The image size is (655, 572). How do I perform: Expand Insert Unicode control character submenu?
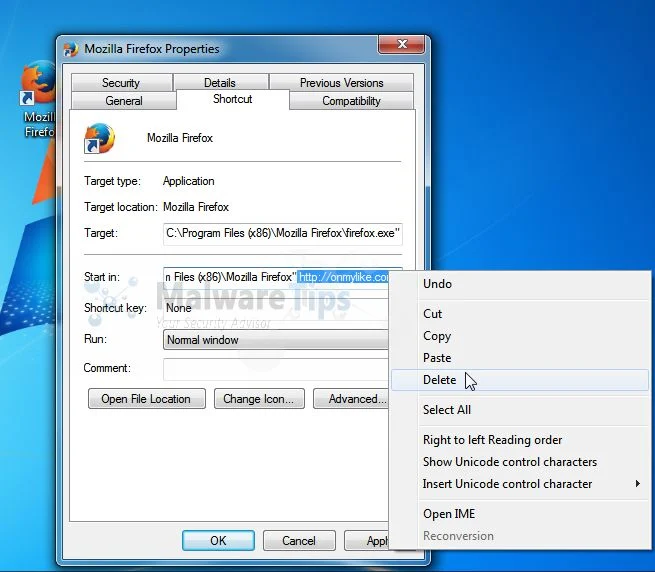(520, 484)
